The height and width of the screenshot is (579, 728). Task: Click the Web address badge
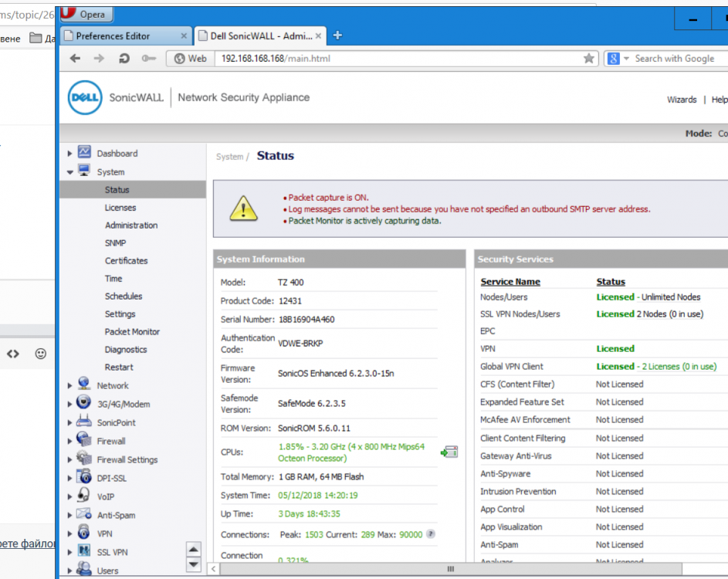click(191, 59)
